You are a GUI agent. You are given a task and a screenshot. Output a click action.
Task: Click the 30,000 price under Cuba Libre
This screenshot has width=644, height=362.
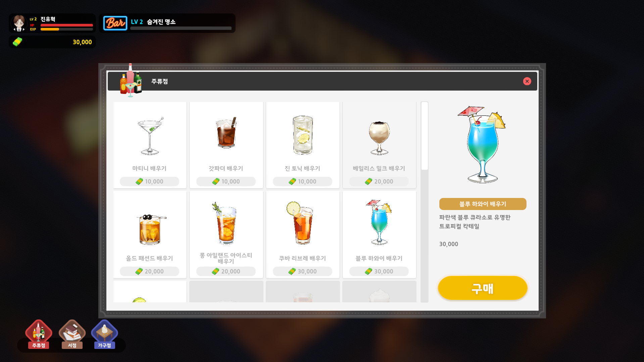[x=302, y=271]
